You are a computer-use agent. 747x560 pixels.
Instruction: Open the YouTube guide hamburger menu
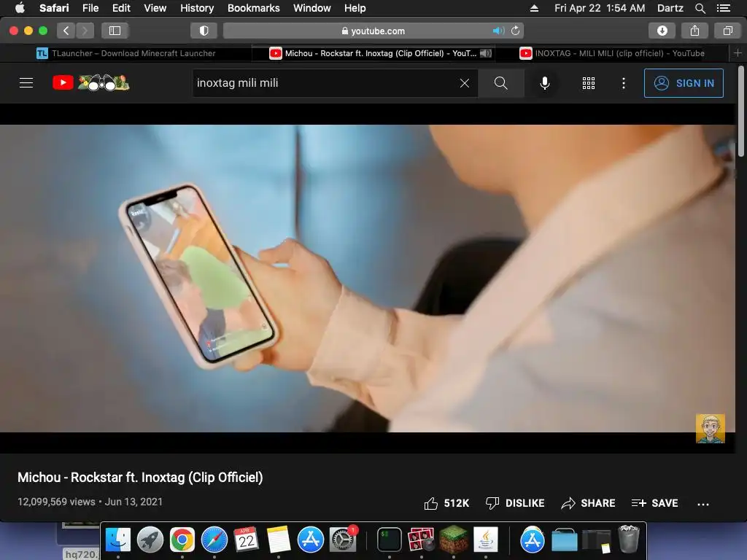coord(26,83)
